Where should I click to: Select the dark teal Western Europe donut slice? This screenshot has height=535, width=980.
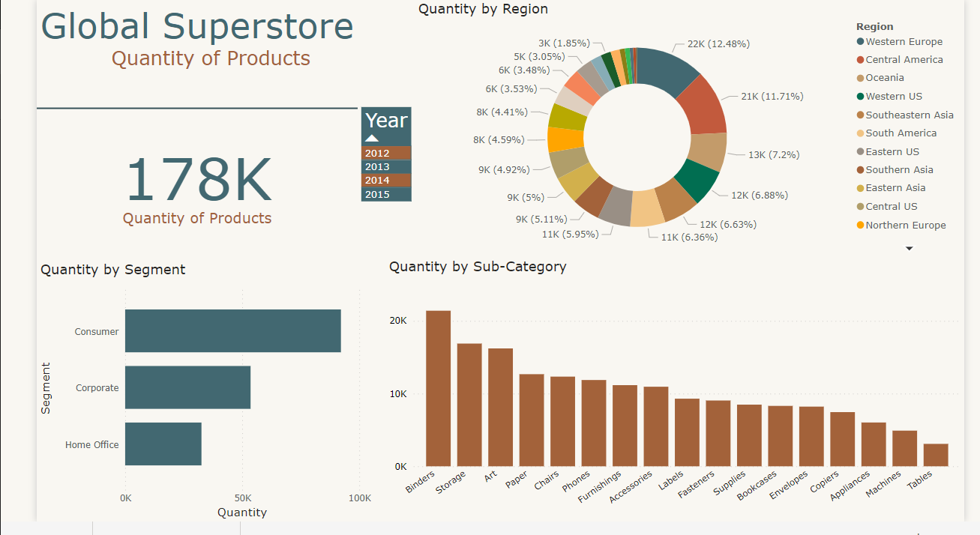click(x=666, y=70)
